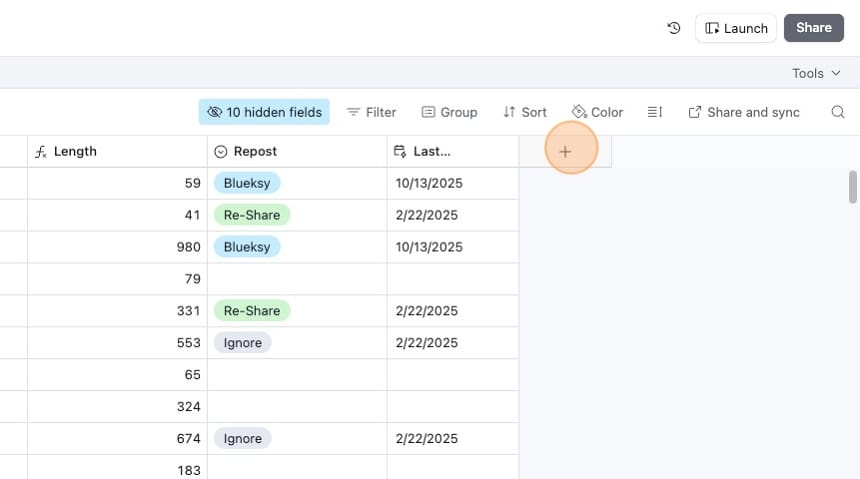
Task: Expand the Tools dropdown
Action: tap(816, 73)
